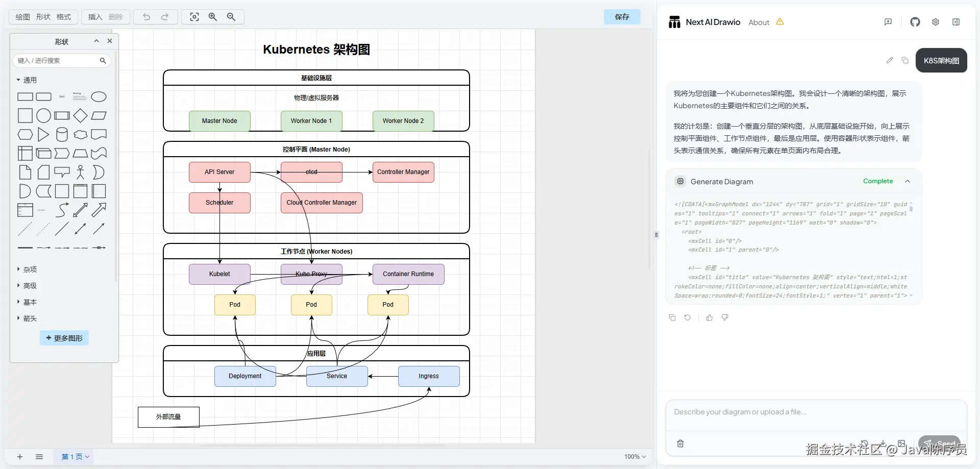This screenshot has height=469, width=980.
Task: Collapse the 通用 shapes section
Action: 27,80
